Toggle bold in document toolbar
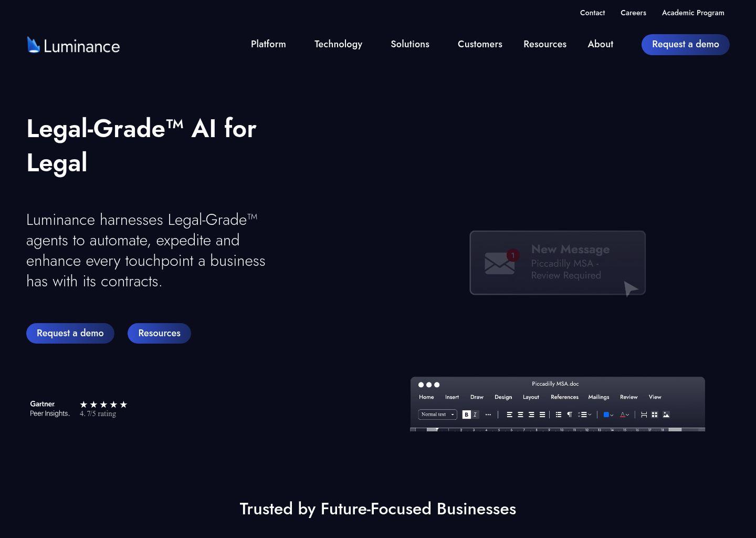 (466, 415)
